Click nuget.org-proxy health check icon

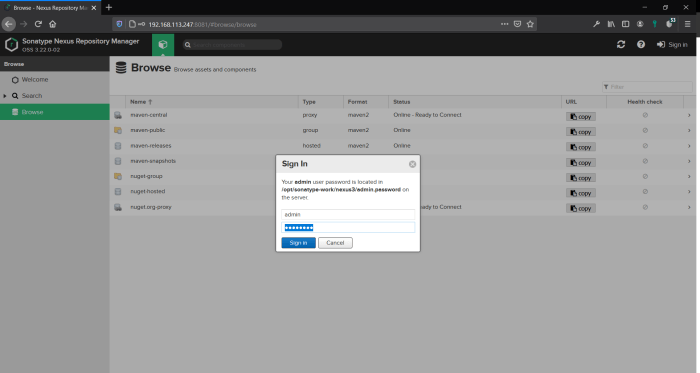coord(645,207)
